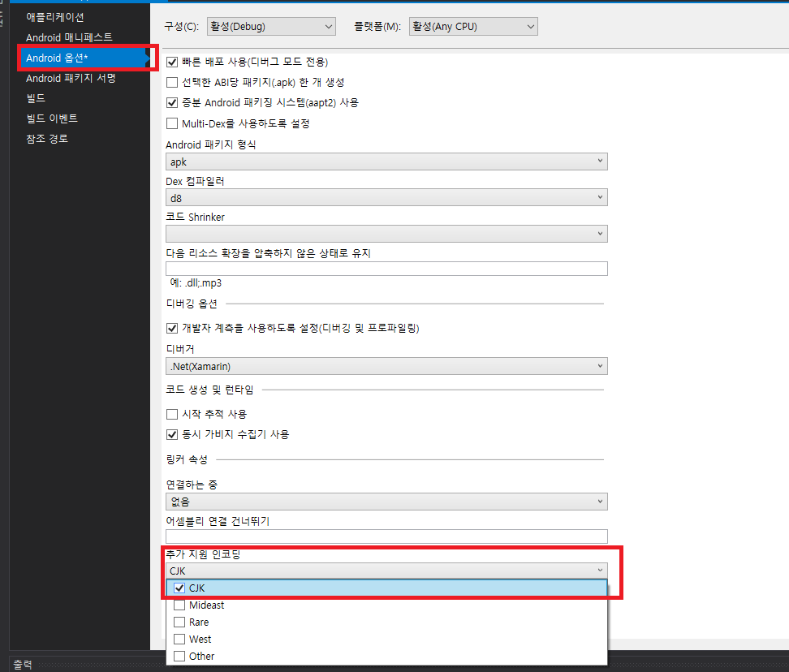Switch to the 빌드 page
This screenshot has height=672, width=789.
36,98
